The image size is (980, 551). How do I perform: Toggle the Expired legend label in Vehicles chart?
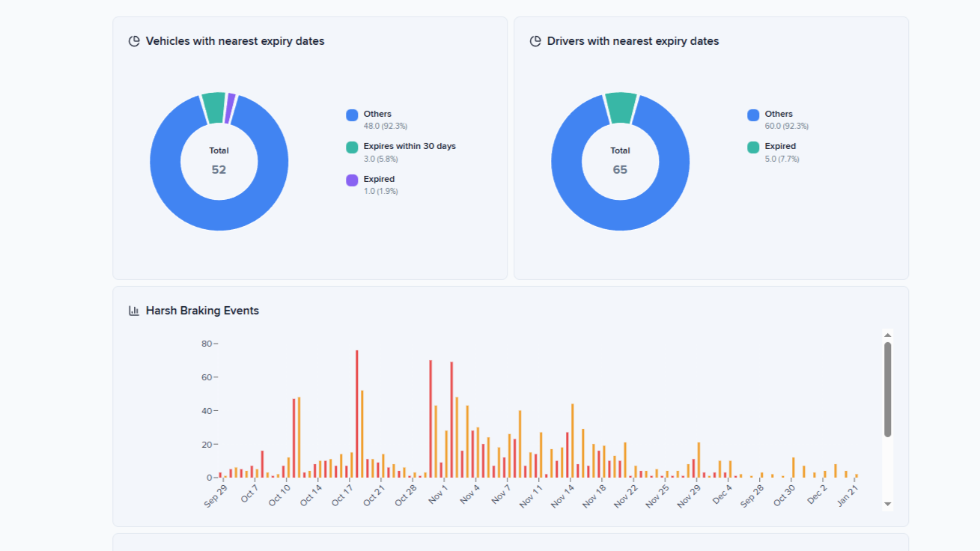pos(379,180)
